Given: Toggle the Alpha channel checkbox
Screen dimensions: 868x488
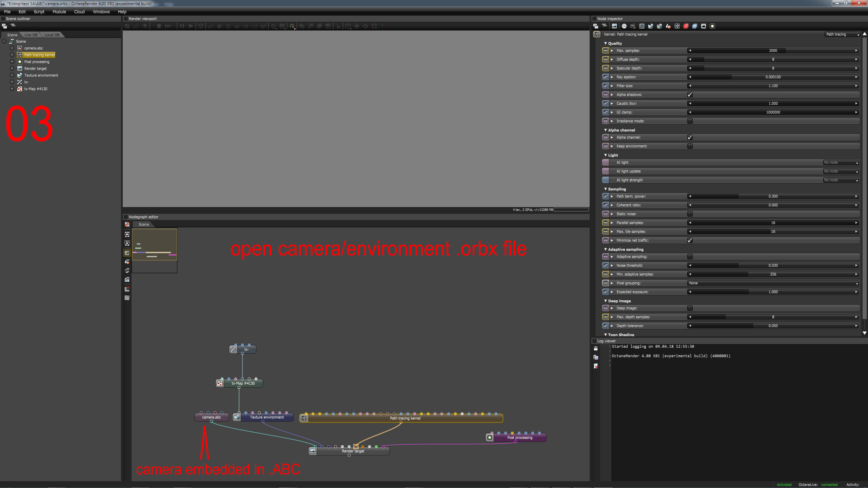Looking at the screenshot, I should tap(690, 137).
